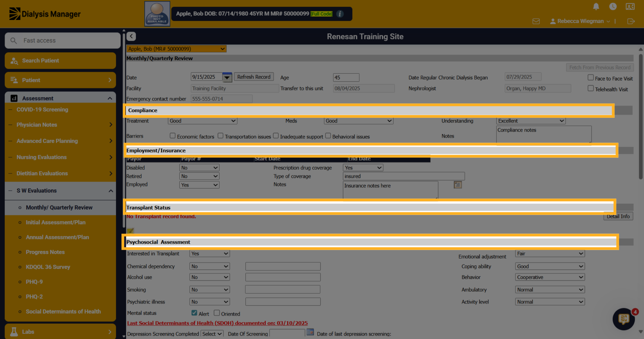Click the patient info 'i' icon
Screen dimensions: 644x339
pos(340,14)
